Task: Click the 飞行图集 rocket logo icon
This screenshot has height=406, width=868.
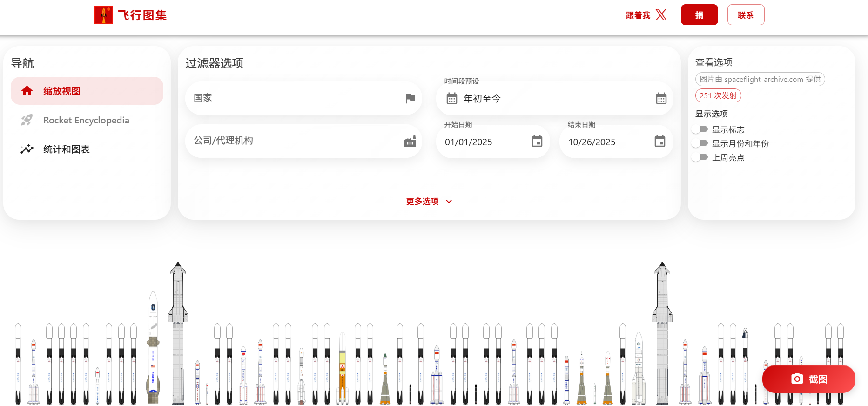Action: (103, 15)
